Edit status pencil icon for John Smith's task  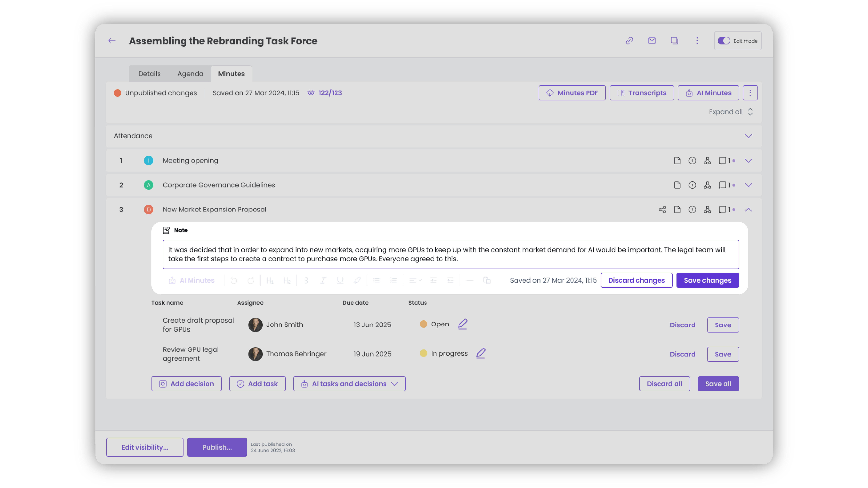tap(462, 324)
